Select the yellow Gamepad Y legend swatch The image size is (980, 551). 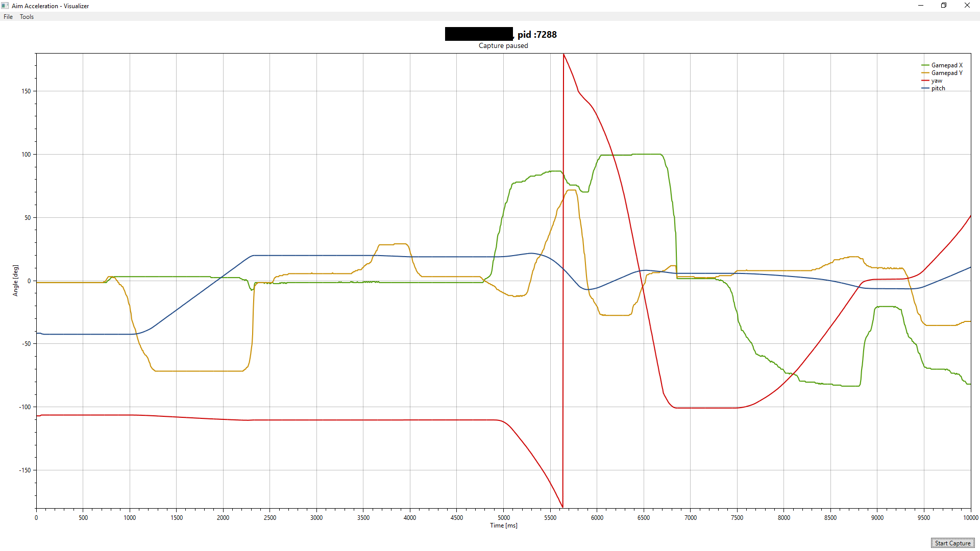pos(925,73)
